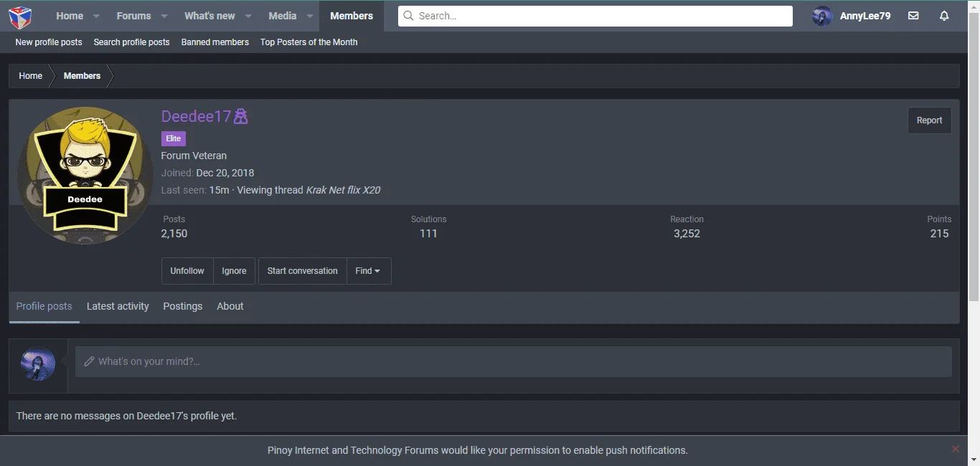Image resolution: width=980 pixels, height=466 pixels.
Task: Select the Members navigation tab
Action: click(x=352, y=16)
